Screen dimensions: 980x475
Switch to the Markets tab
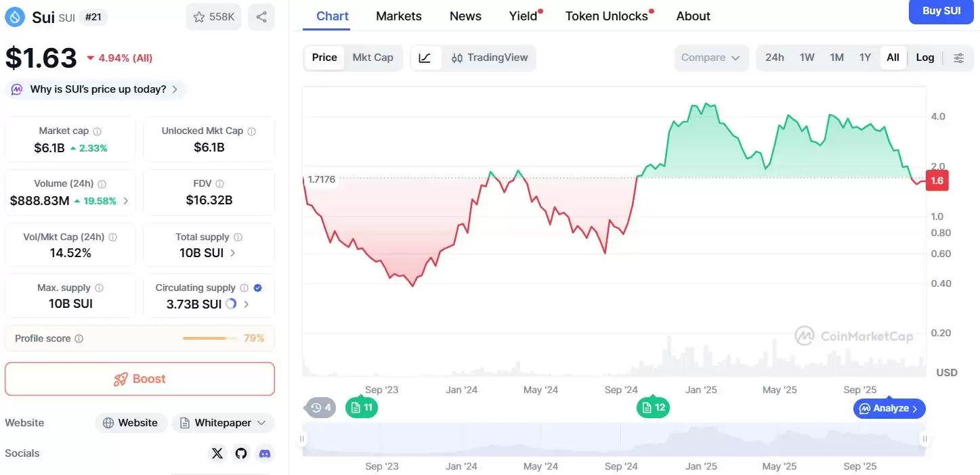pos(398,16)
